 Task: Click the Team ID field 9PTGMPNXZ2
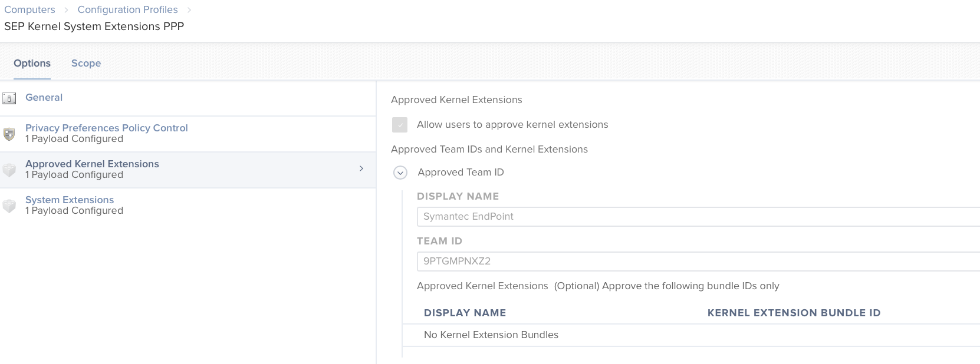click(698, 261)
